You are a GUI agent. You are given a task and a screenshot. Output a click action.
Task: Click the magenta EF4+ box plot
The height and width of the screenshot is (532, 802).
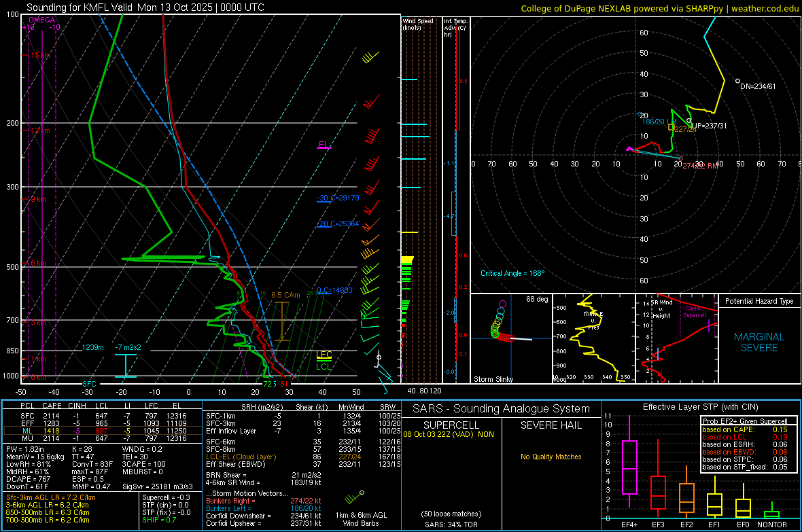[629, 462]
